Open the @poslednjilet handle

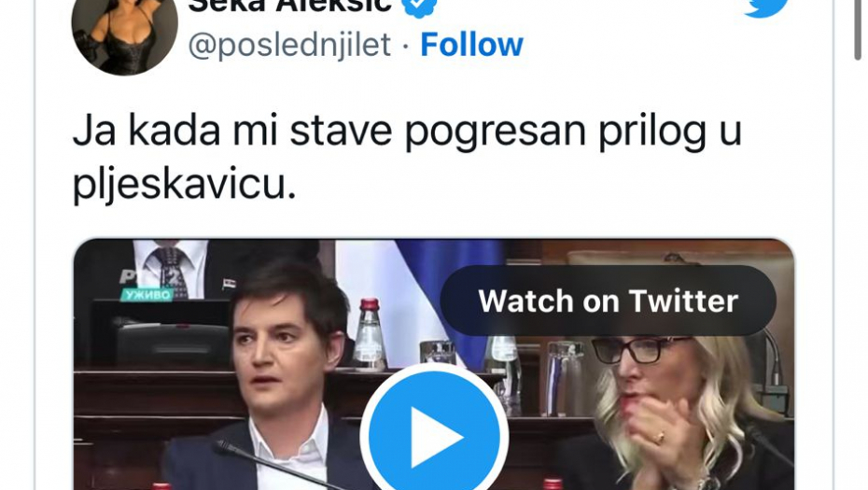tap(289, 46)
